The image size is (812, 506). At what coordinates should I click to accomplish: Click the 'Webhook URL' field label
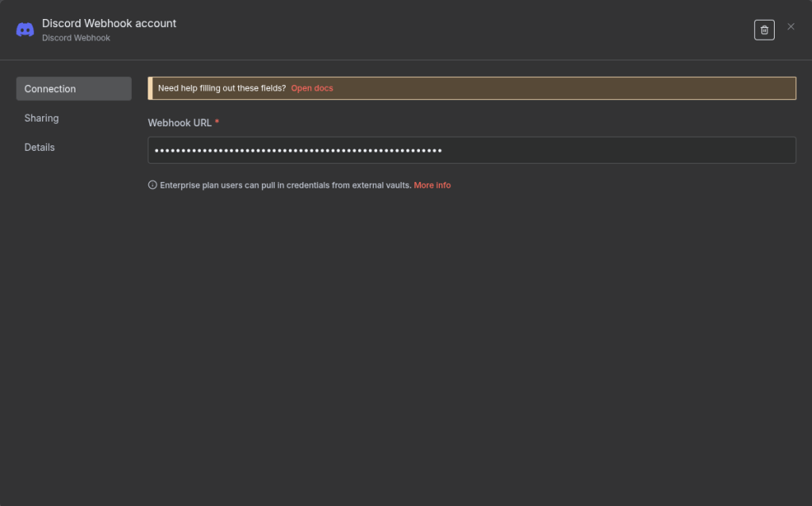click(179, 123)
